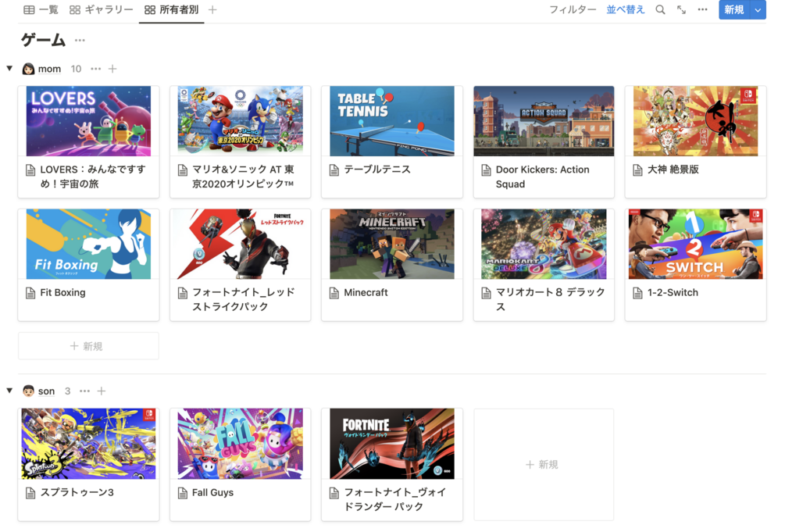
Task: Open the Fit Boxing card title
Action: [x=62, y=292]
